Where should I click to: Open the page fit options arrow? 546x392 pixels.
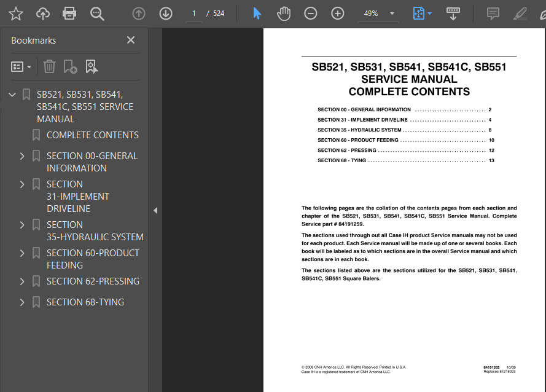(x=430, y=14)
